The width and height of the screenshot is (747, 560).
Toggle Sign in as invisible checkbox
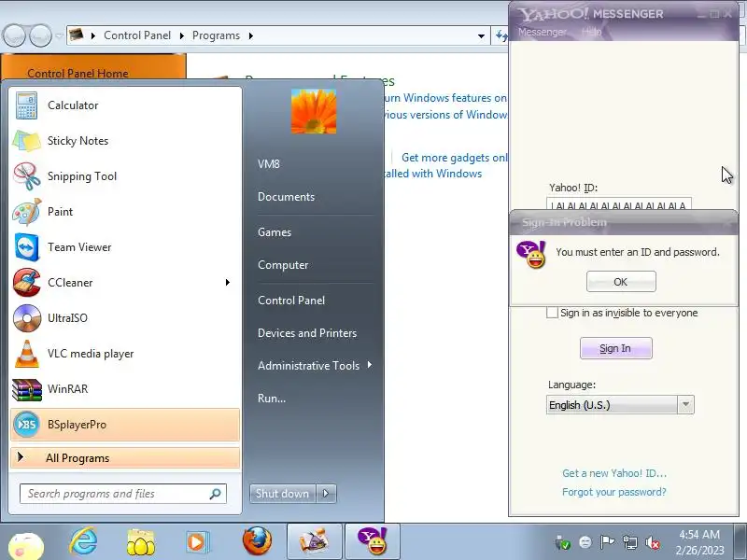coord(552,313)
